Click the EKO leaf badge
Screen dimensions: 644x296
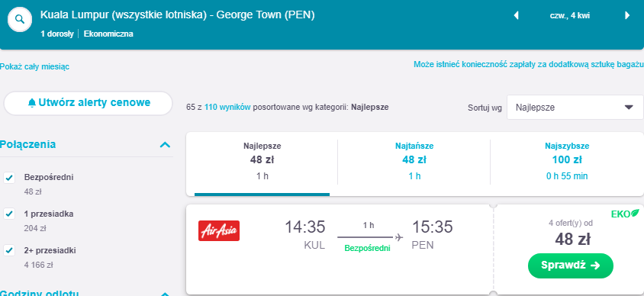625,214
